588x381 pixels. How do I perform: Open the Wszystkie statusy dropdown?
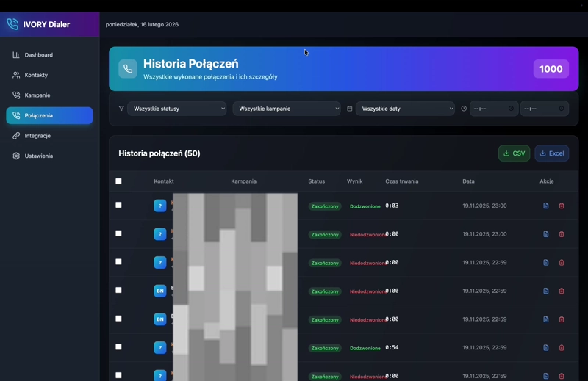pyautogui.click(x=177, y=109)
